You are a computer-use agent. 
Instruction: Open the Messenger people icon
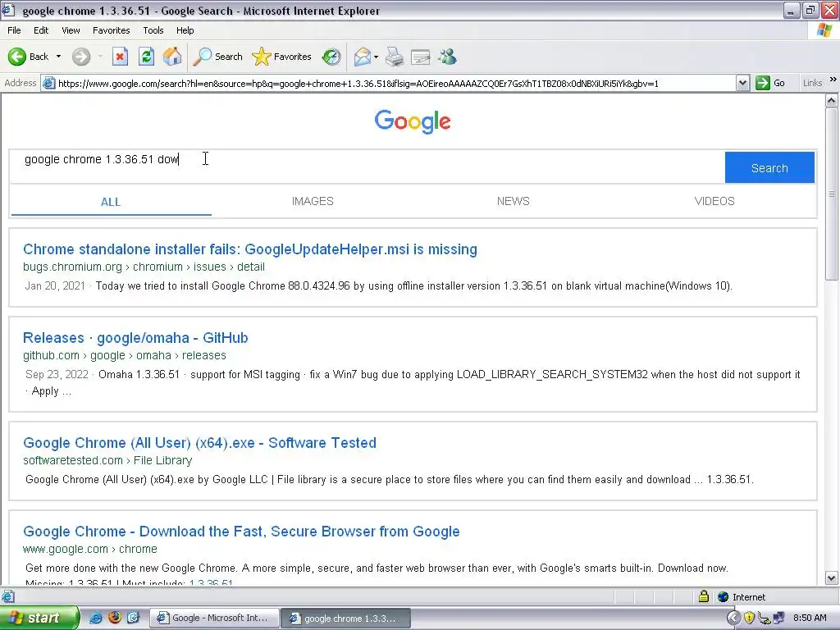[x=447, y=57]
